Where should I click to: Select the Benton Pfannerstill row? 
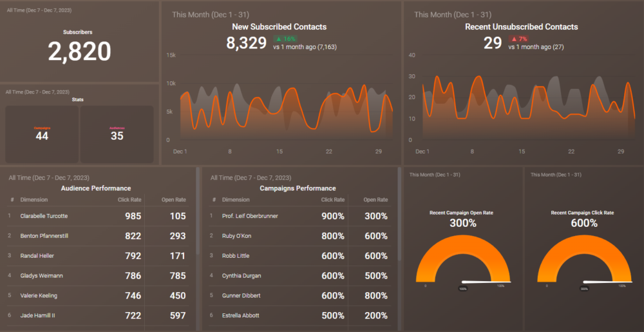coord(98,236)
